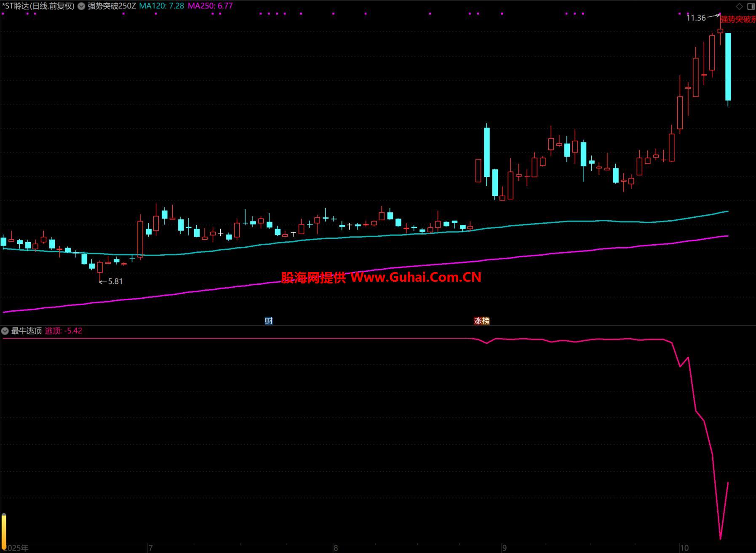Click the 2025年 label on time axis
Viewport: 756px width, 553px height.
pyautogui.click(x=17, y=548)
